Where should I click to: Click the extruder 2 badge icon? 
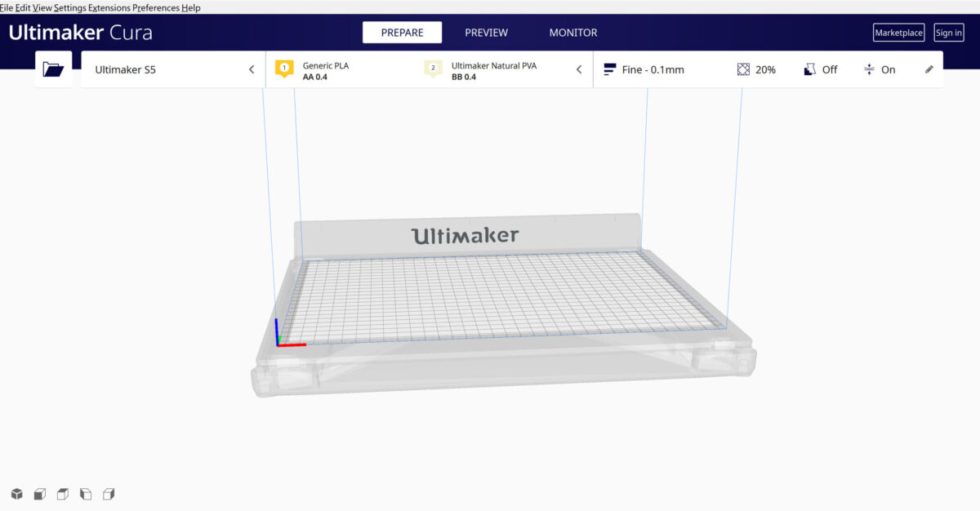tap(433, 69)
